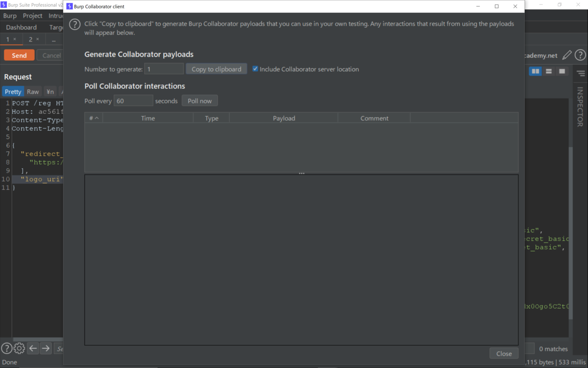Click the Type column header
Screen dimensions: 588x368
[211, 118]
